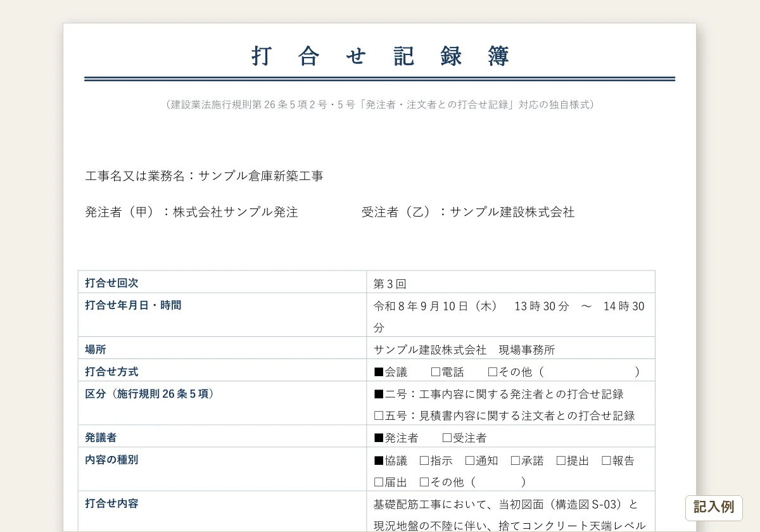760x532 pixels.
Task: Select the 五号 見積書内容 checkbox
Action: pyautogui.click(x=379, y=416)
